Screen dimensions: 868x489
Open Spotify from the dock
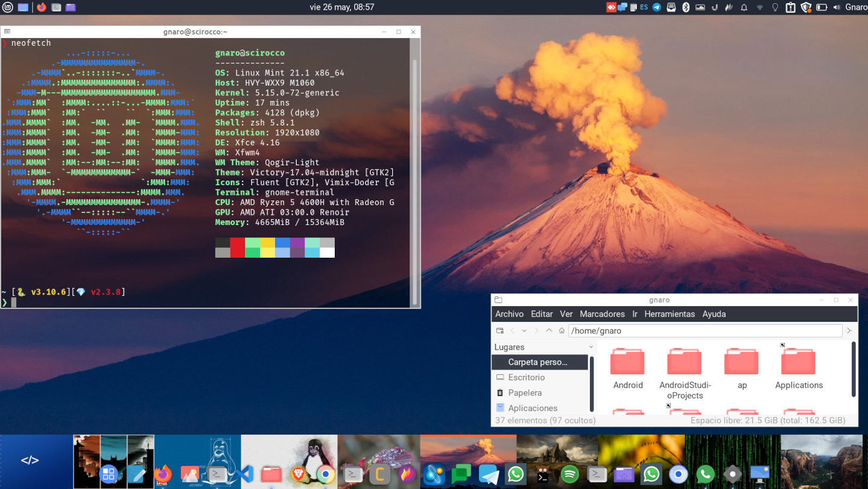(570, 474)
